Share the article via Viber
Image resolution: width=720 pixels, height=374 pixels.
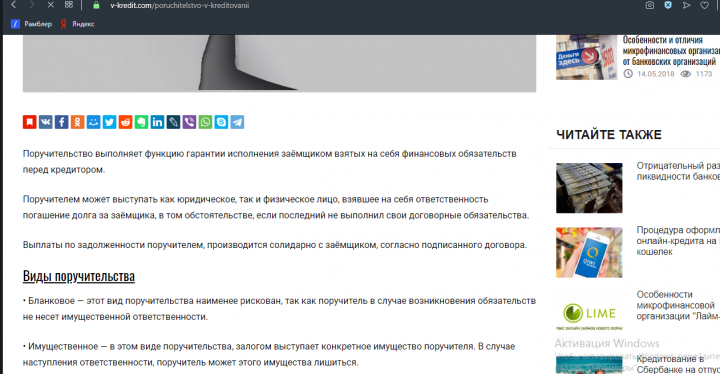(189, 122)
